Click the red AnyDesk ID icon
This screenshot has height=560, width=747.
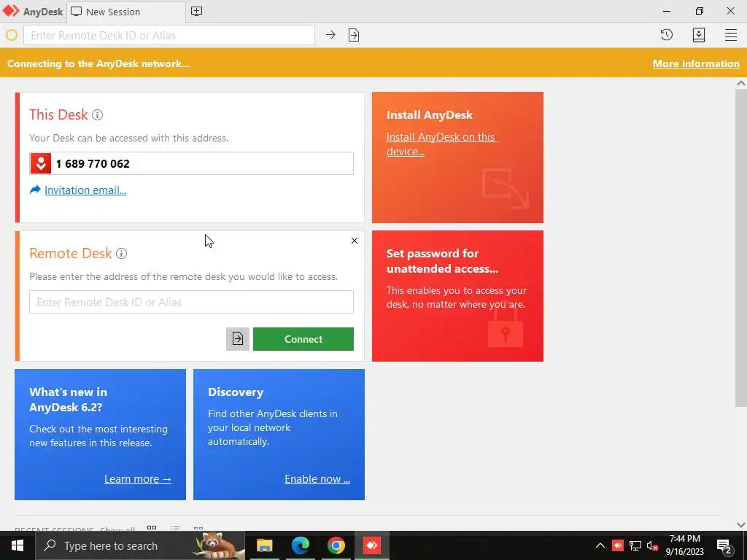tap(41, 163)
